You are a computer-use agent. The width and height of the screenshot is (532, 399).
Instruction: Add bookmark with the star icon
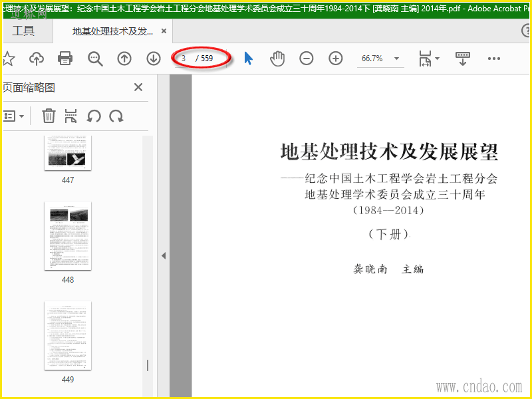[x=9, y=59]
